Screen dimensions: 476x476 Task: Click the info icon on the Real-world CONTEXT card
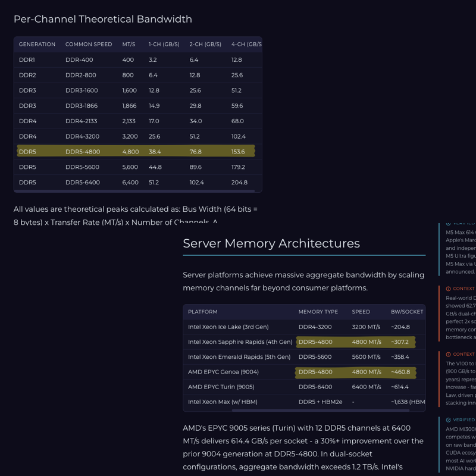point(448,289)
